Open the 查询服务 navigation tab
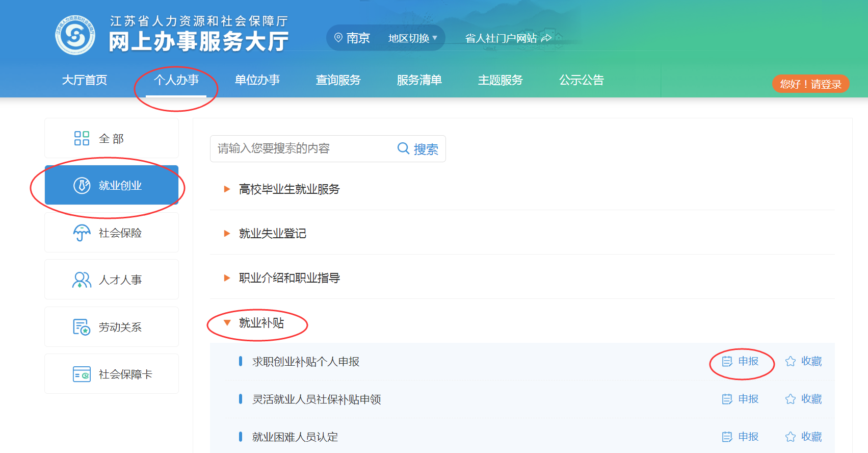The width and height of the screenshot is (868, 453). pos(338,80)
